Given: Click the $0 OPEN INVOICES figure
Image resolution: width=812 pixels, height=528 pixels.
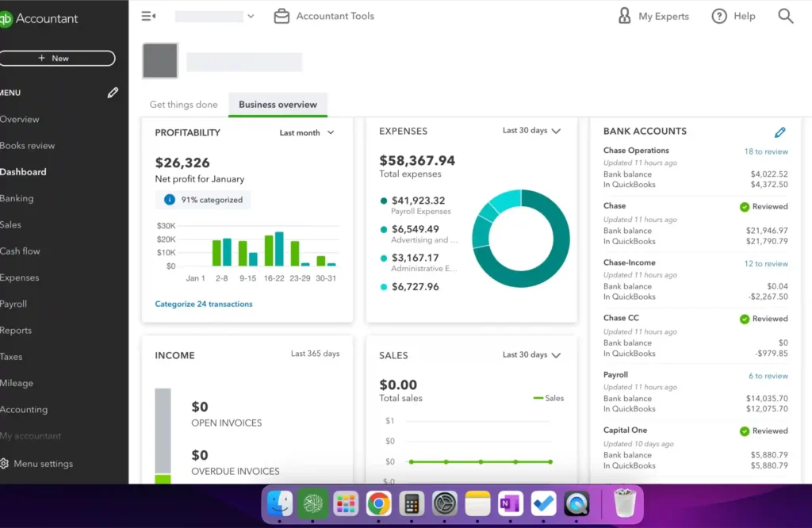Looking at the screenshot, I should pos(199,407).
